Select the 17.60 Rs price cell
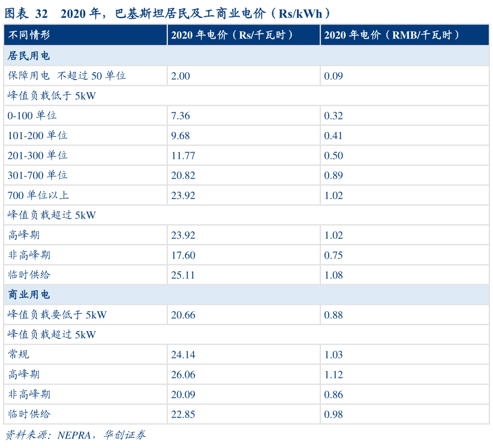493x448 pixels. 183,255
